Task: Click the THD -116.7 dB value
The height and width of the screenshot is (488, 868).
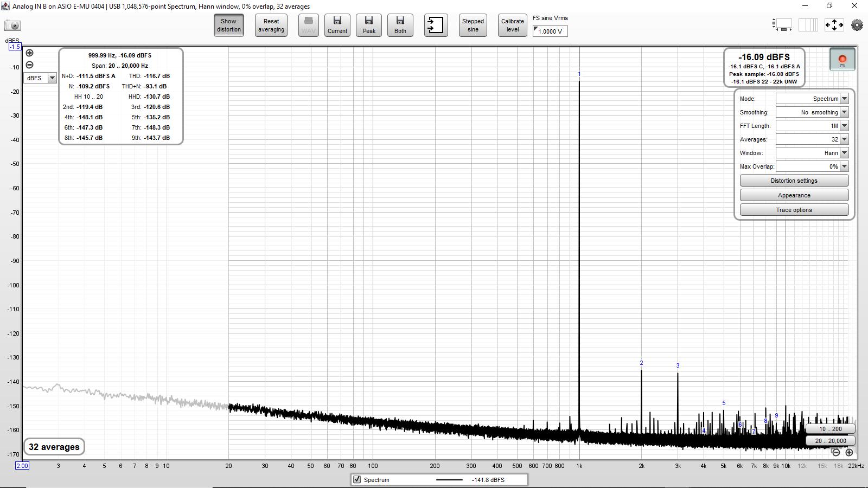Action: (157, 76)
